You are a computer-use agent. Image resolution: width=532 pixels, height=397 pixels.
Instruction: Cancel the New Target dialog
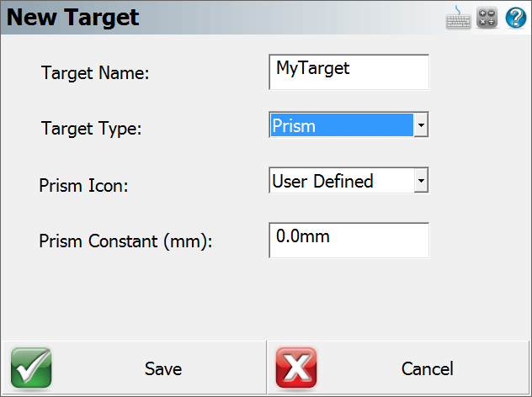[398, 368]
